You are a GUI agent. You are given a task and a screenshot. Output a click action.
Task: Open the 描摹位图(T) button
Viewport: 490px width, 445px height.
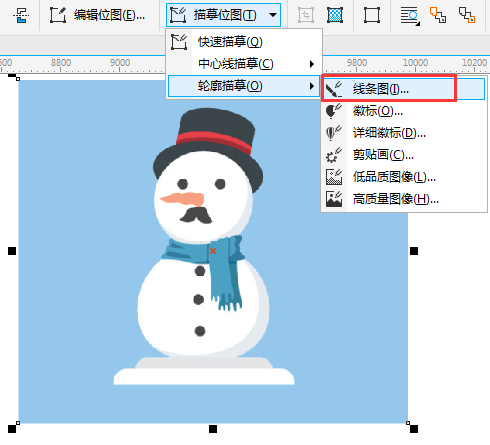[223, 15]
